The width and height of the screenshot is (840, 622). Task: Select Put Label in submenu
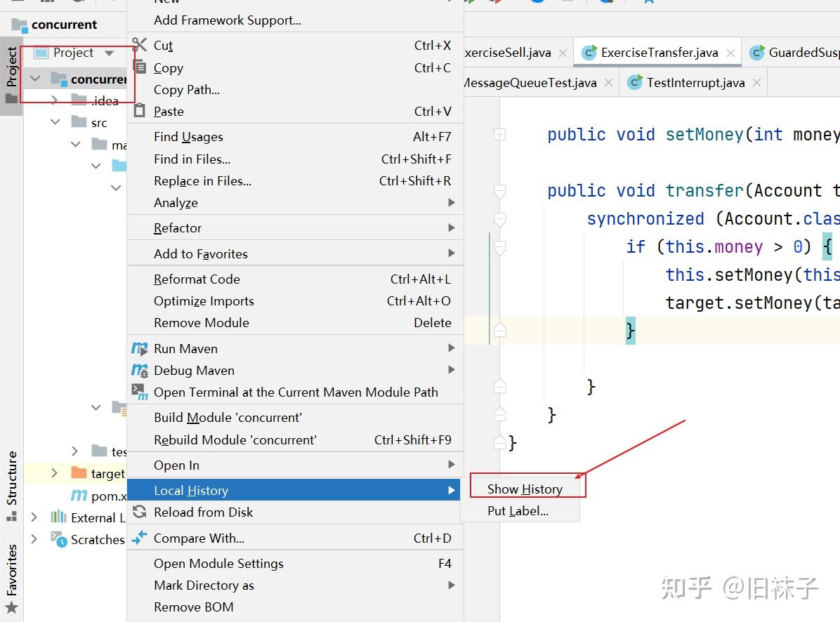[x=520, y=511]
